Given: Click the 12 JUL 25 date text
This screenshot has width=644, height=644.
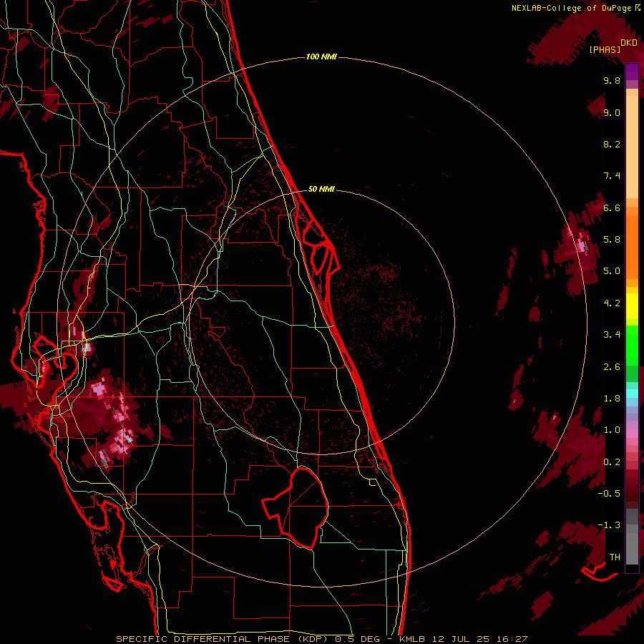Looking at the screenshot, I should (x=462, y=639).
